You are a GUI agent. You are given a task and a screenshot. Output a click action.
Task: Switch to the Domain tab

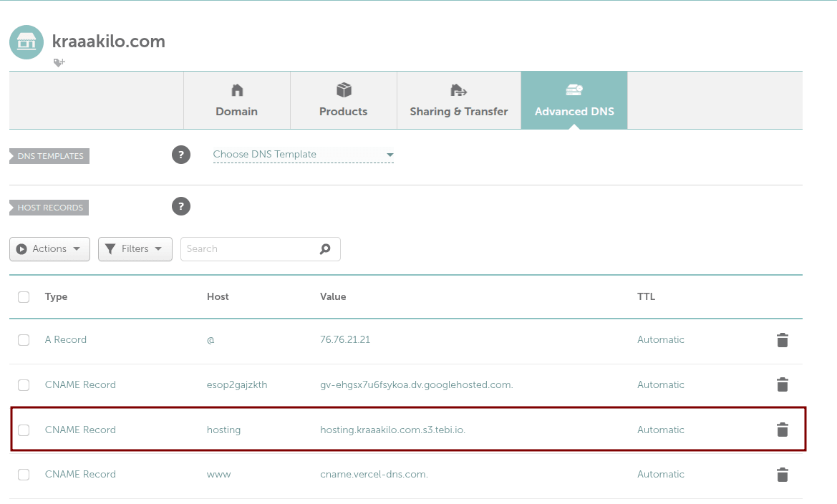pyautogui.click(x=237, y=100)
